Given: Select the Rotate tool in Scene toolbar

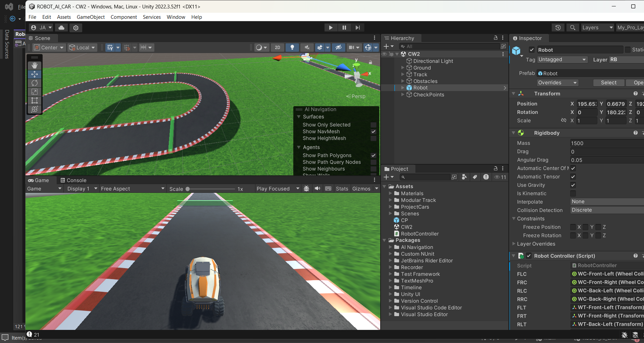Looking at the screenshot, I should 35,83.
